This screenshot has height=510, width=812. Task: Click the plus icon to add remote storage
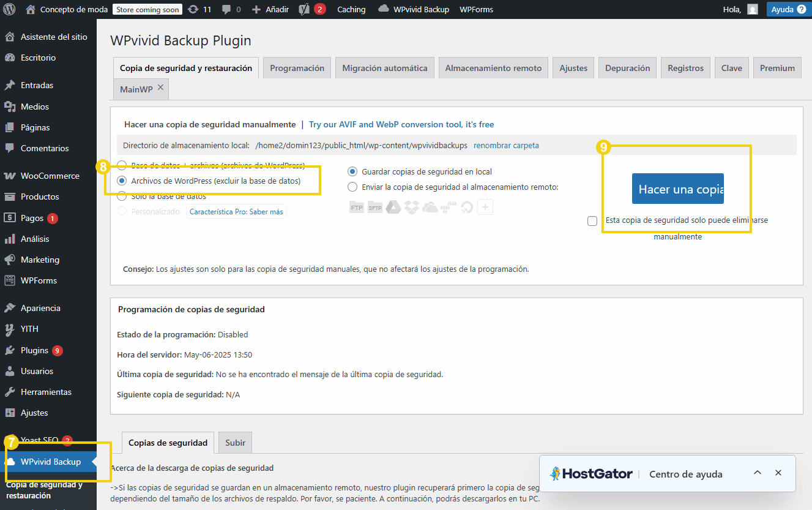tap(485, 208)
